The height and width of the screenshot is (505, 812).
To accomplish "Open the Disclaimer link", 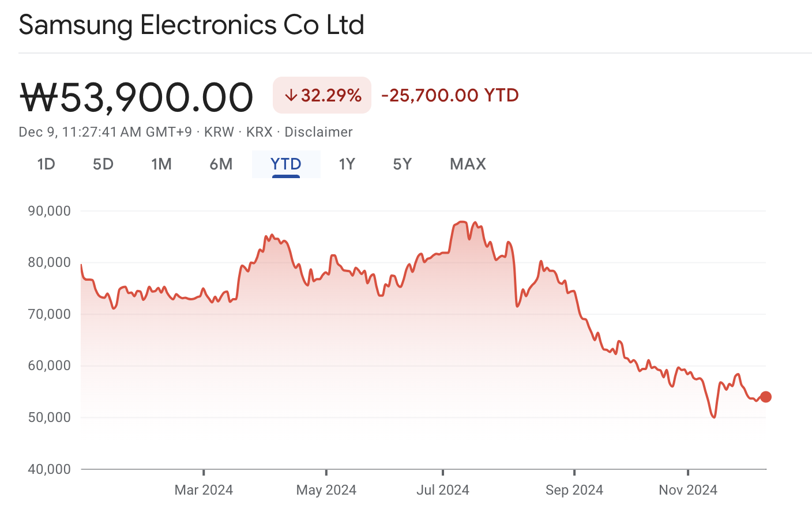I will click(x=318, y=132).
